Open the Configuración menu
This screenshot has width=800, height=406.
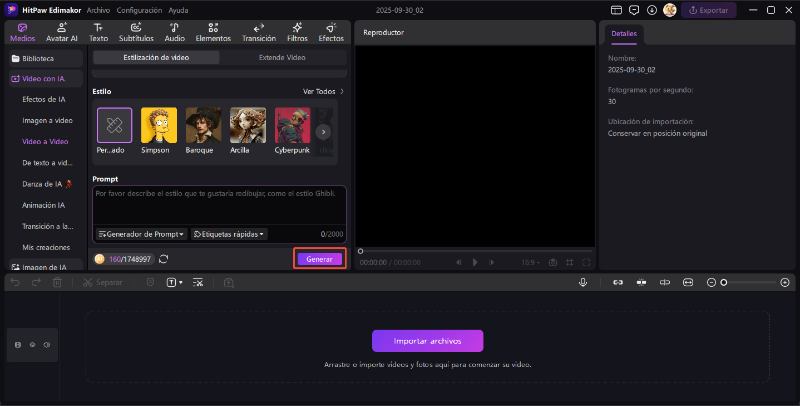pyautogui.click(x=139, y=10)
